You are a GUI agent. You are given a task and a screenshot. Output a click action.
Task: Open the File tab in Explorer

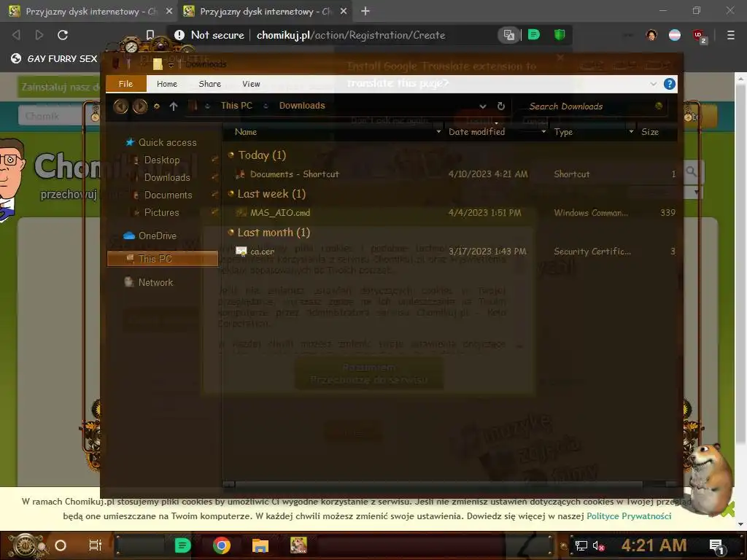point(125,84)
